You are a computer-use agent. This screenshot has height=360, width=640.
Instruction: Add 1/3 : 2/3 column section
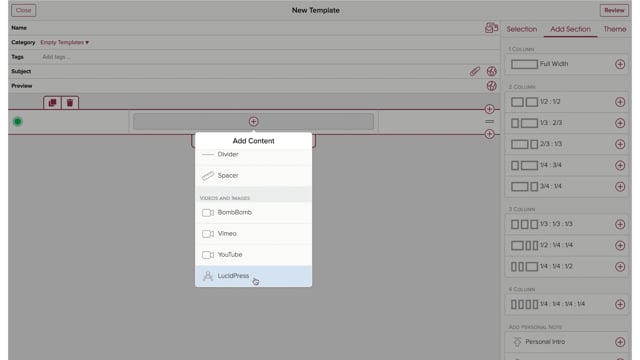coord(620,123)
